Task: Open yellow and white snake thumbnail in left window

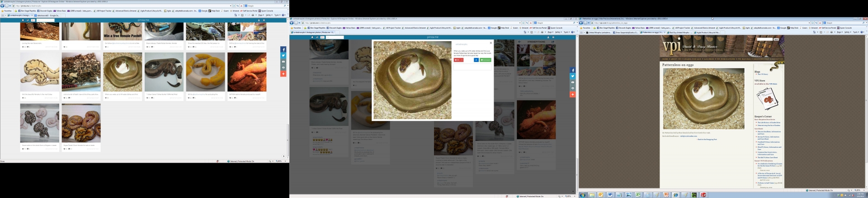Action: click(x=205, y=72)
